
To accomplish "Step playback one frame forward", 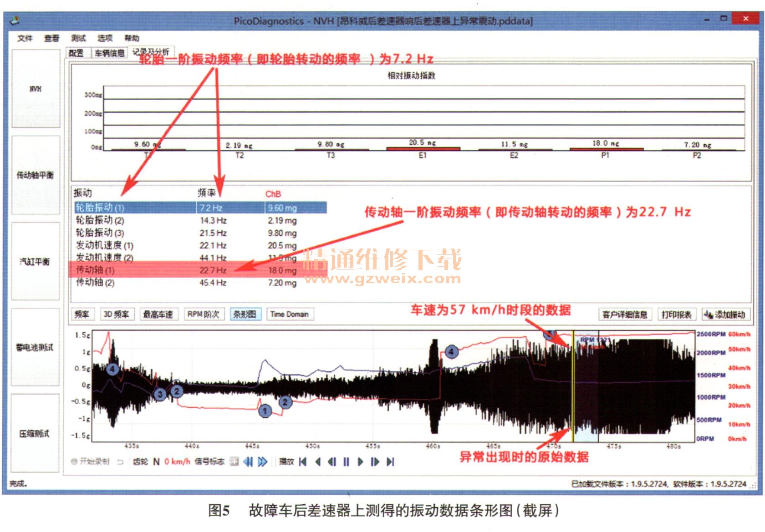I will click(375, 462).
